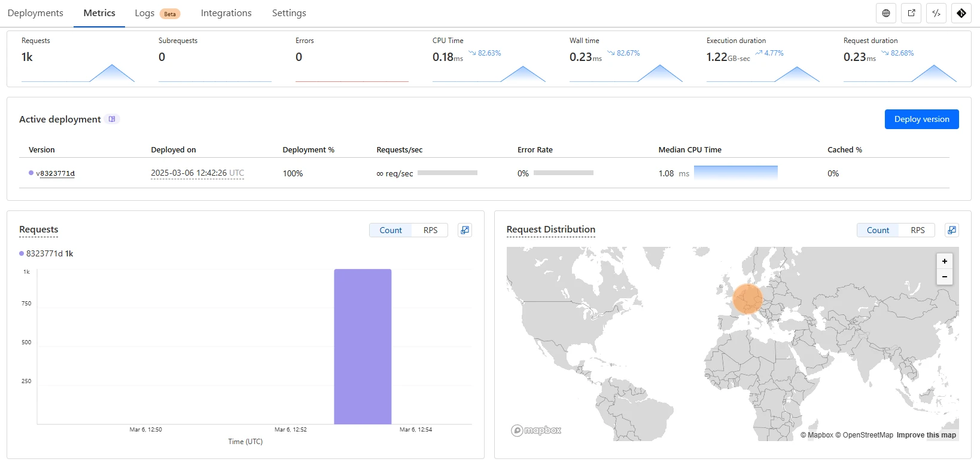Click the Error Rate progress bar

click(564, 173)
